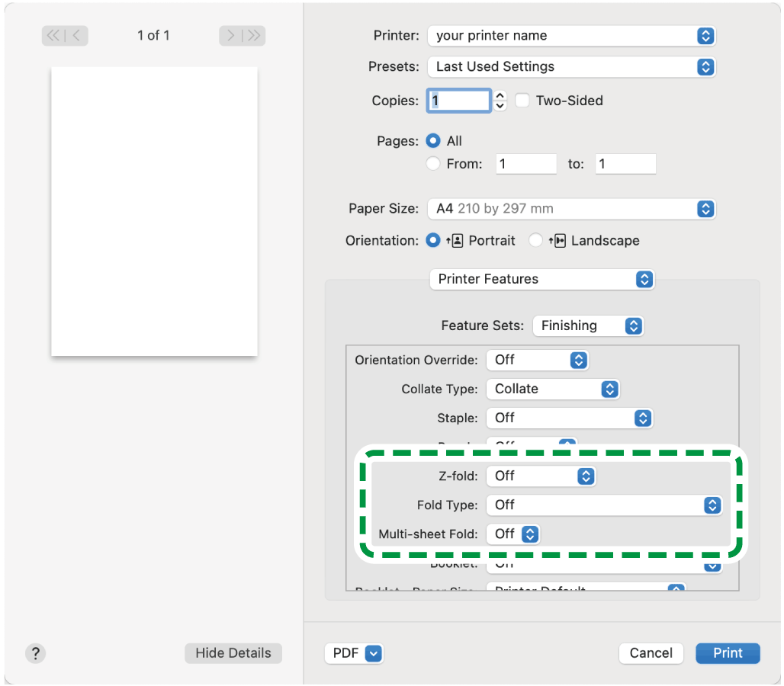Click the Cancel button

(x=651, y=653)
